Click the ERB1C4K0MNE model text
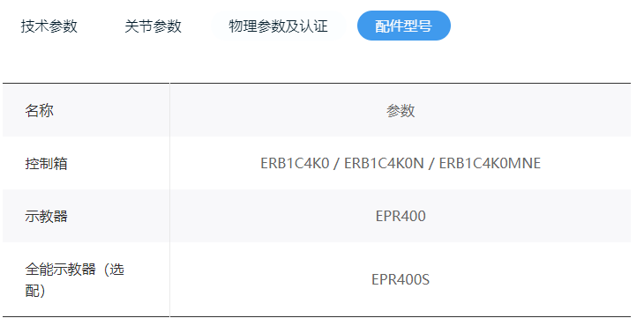 490,163
